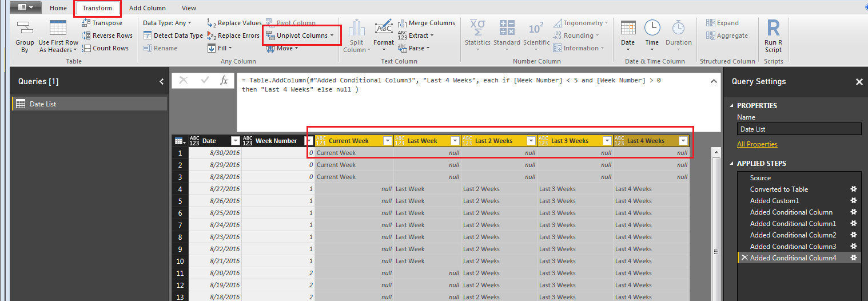Collapse the APPLIED STEPS section
The width and height of the screenshot is (868, 301).
click(x=732, y=163)
